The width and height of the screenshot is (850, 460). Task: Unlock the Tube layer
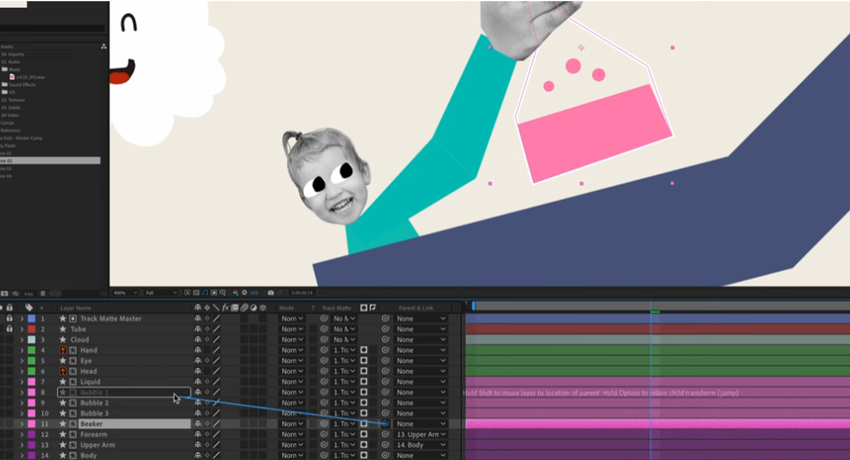tap(9, 329)
